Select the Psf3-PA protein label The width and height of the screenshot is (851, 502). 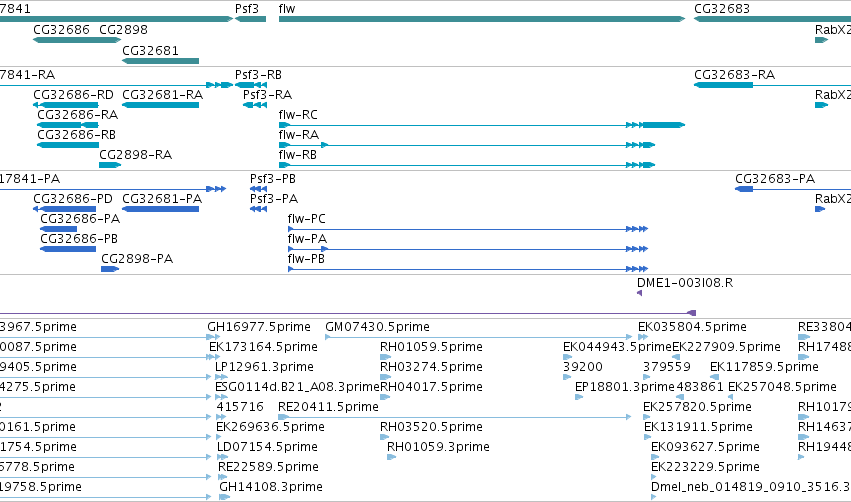[274, 199]
